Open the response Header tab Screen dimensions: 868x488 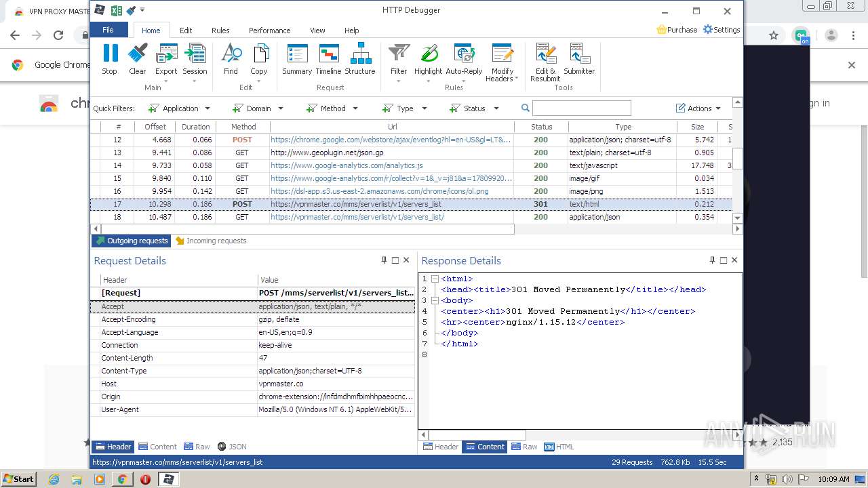[441, 447]
